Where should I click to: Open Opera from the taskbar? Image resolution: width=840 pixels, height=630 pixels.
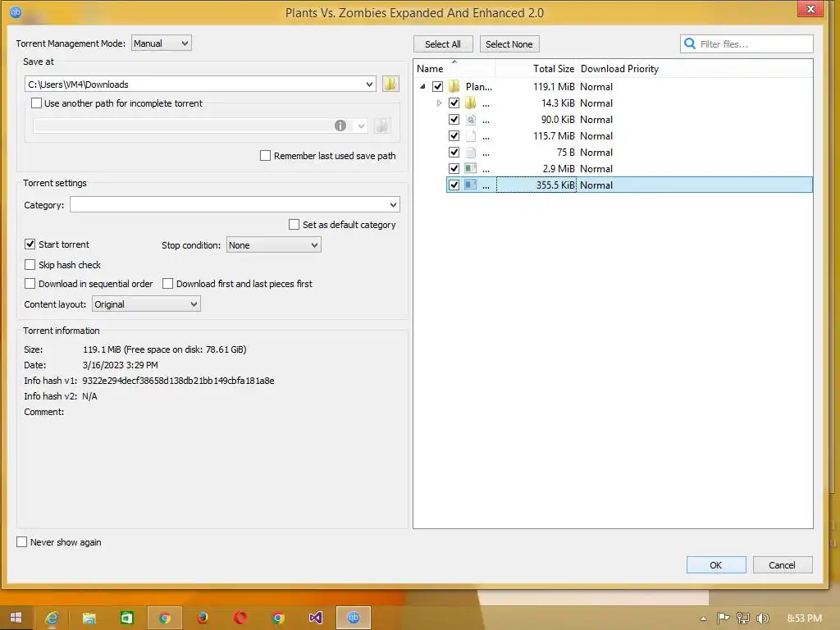[240, 618]
